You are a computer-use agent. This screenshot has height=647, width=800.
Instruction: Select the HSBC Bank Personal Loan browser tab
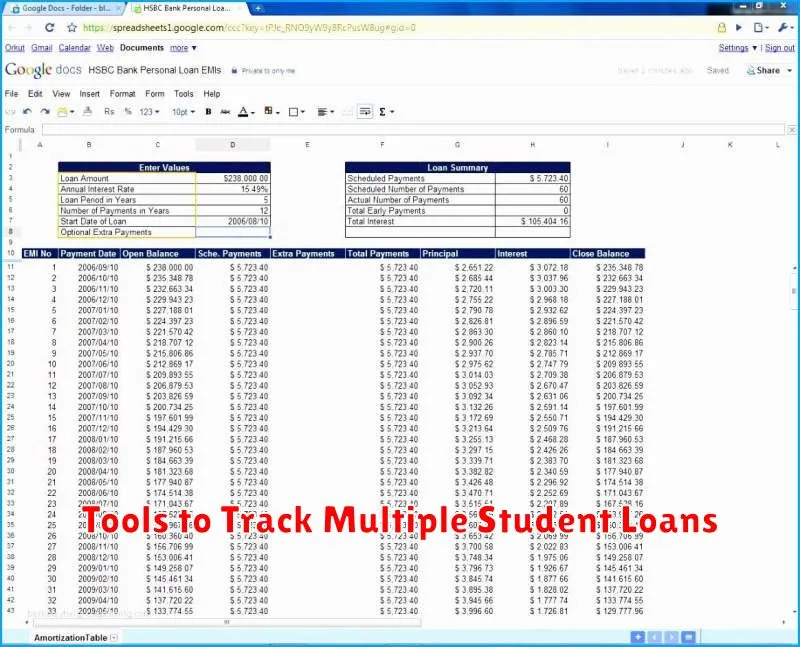[186, 8]
